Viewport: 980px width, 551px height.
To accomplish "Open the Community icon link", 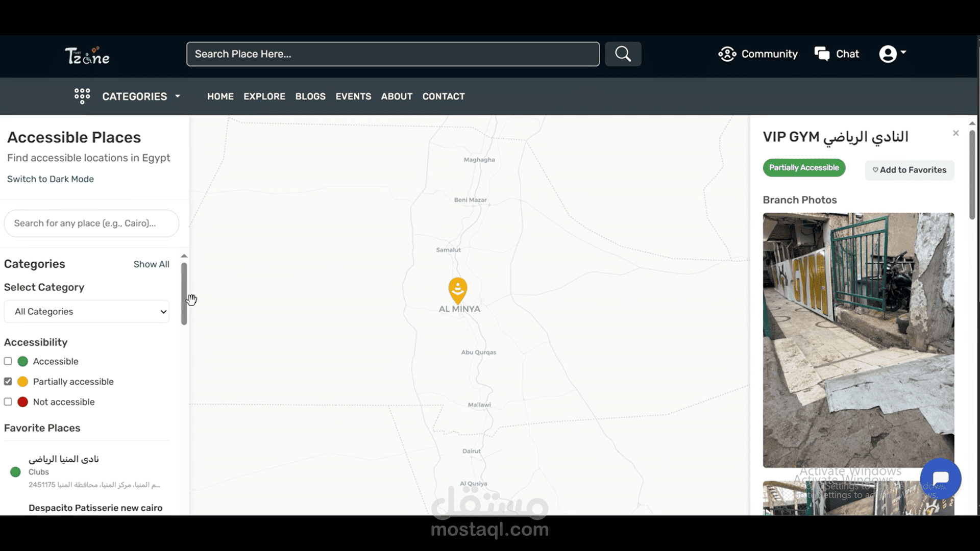I will tap(727, 54).
